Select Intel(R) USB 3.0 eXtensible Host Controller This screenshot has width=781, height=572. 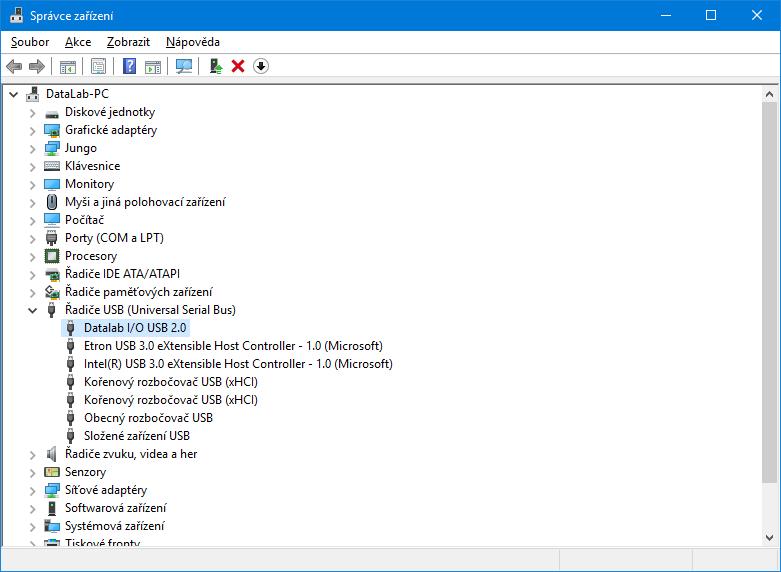pyautogui.click(x=238, y=364)
